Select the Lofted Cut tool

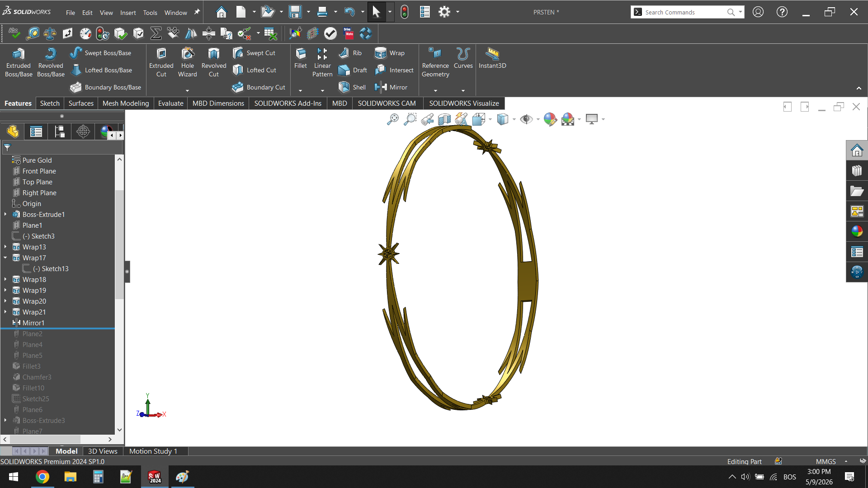254,70
